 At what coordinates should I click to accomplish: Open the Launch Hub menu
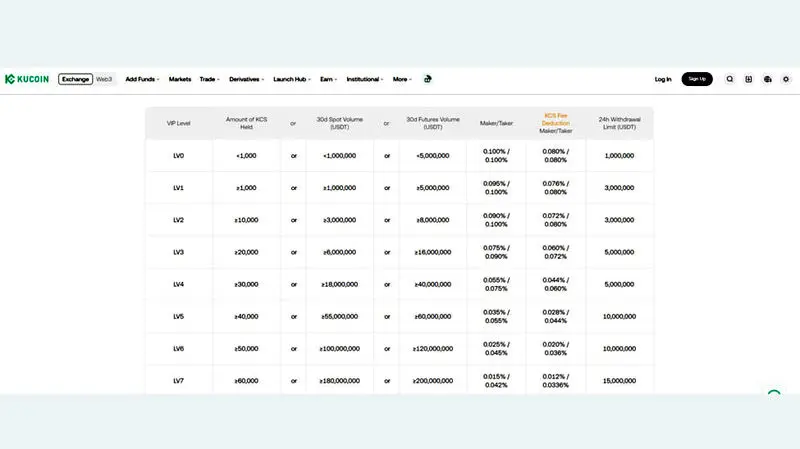291,79
